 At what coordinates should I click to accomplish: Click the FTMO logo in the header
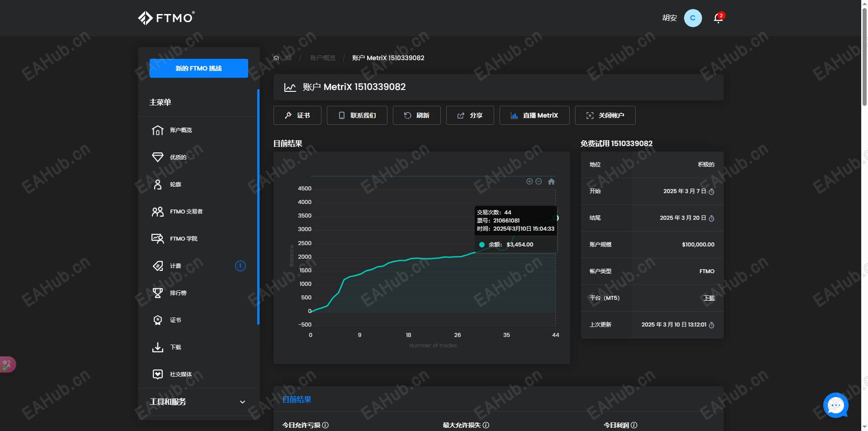[x=166, y=18]
